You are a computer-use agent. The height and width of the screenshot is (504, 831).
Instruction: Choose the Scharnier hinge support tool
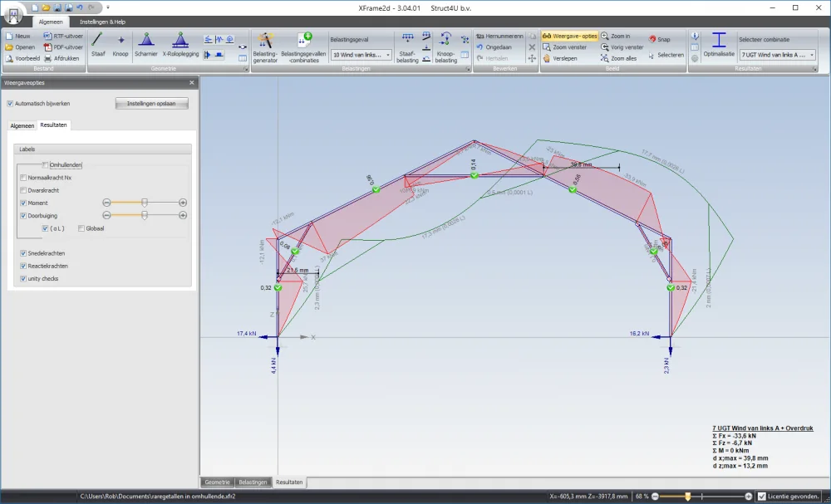146,45
